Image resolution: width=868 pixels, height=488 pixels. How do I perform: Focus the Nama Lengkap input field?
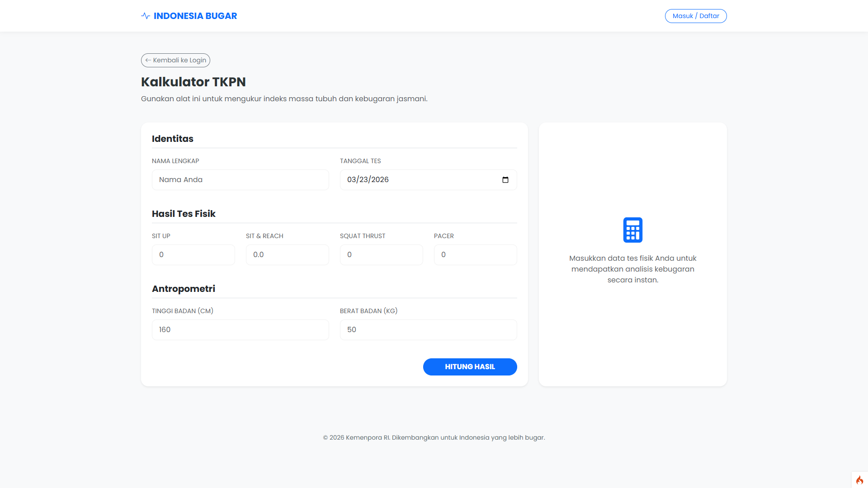point(240,180)
